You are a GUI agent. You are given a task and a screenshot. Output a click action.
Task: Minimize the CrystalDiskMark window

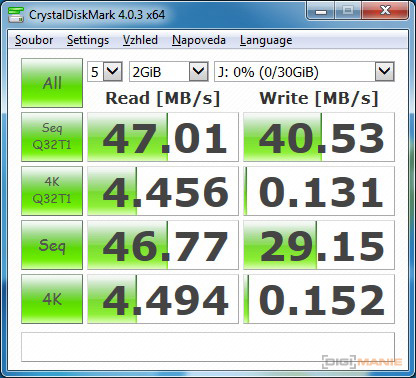[321, 11]
